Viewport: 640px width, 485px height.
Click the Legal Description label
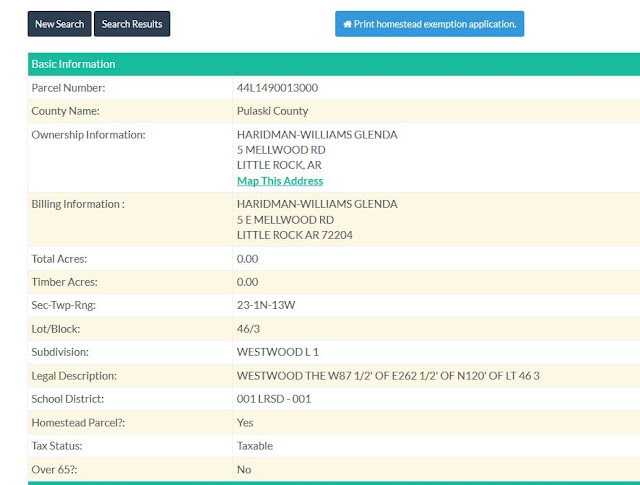pyautogui.click(x=74, y=376)
